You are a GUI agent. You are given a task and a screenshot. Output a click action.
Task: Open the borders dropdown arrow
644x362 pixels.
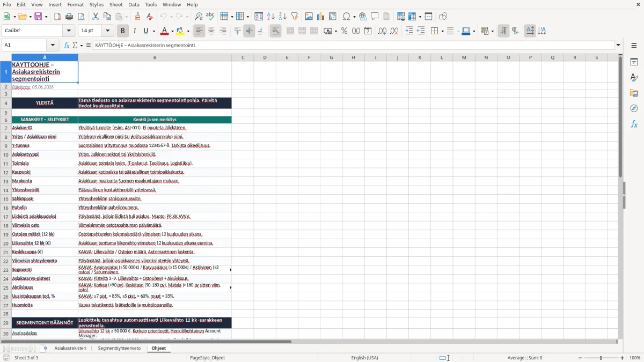tap(442, 31)
